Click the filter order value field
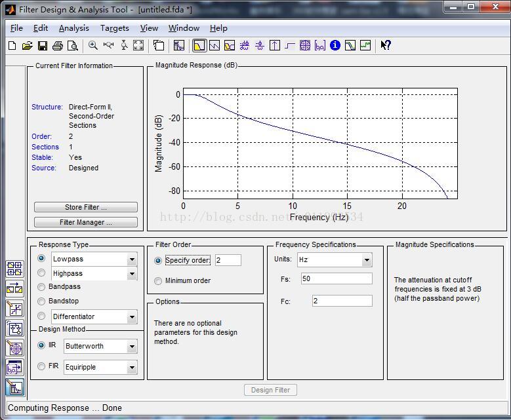The image size is (511, 420). point(228,260)
